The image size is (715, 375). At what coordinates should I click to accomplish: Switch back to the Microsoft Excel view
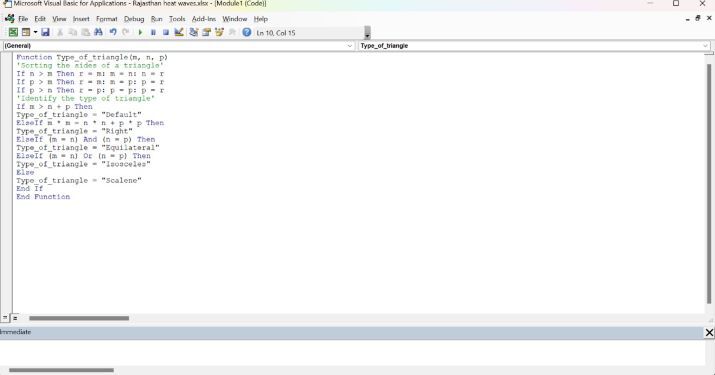(13, 32)
